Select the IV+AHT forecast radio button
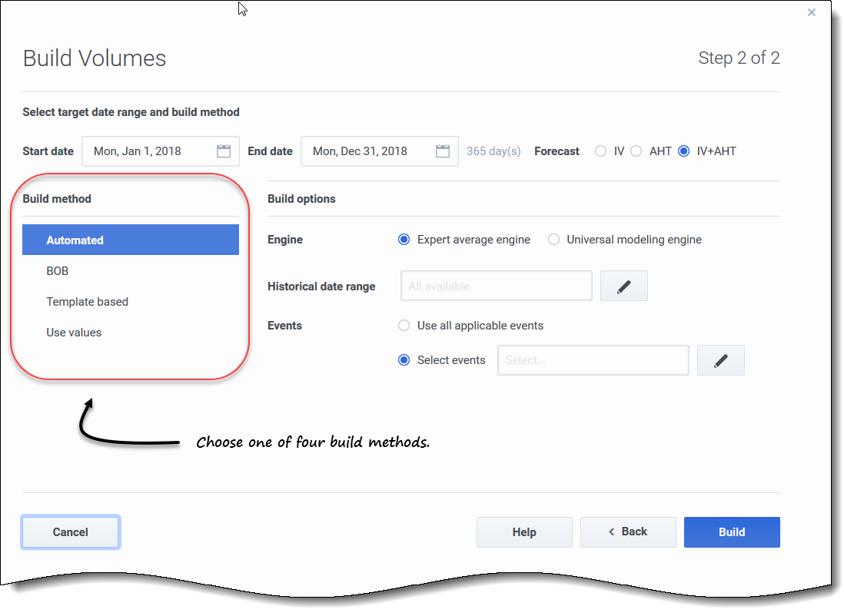 pyautogui.click(x=684, y=151)
